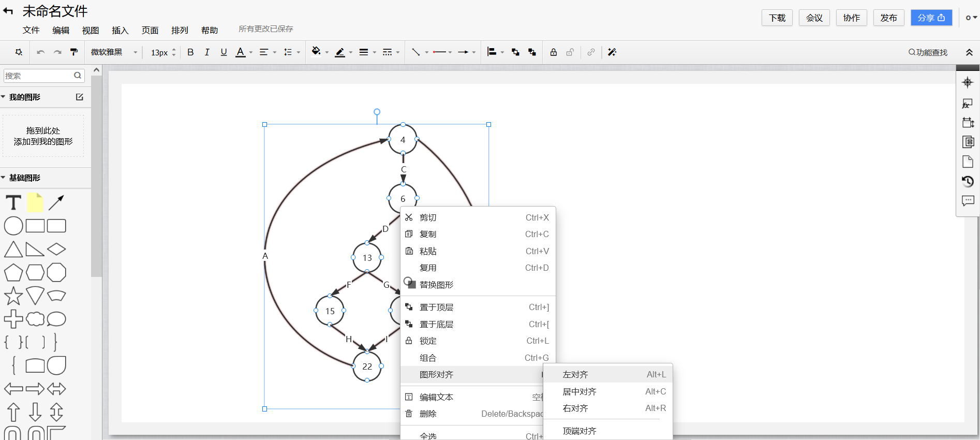Open the history icon in right panel

[x=968, y=181]
